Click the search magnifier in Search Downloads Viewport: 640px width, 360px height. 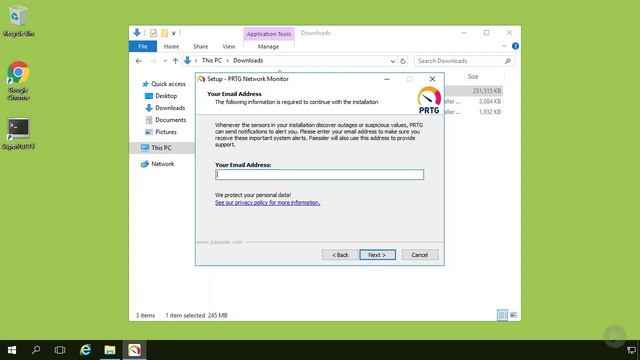tap(508, 61)
